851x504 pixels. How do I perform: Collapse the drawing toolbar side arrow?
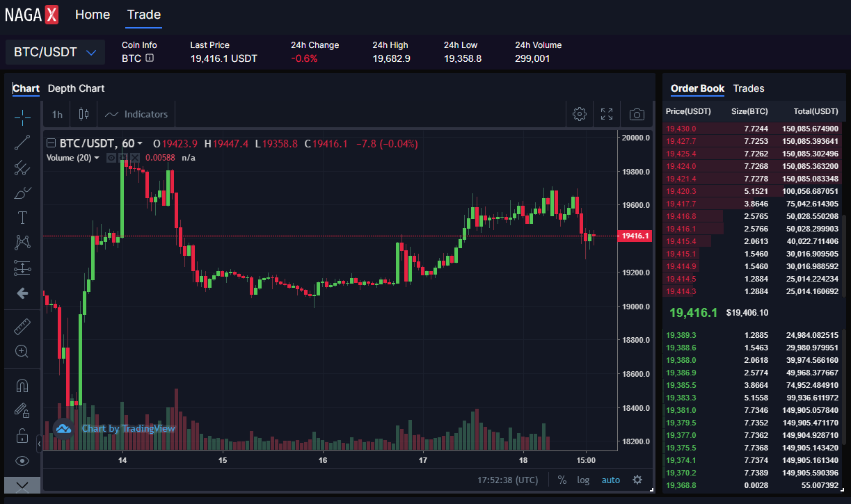pyautogui.click(x=40, y=442)
